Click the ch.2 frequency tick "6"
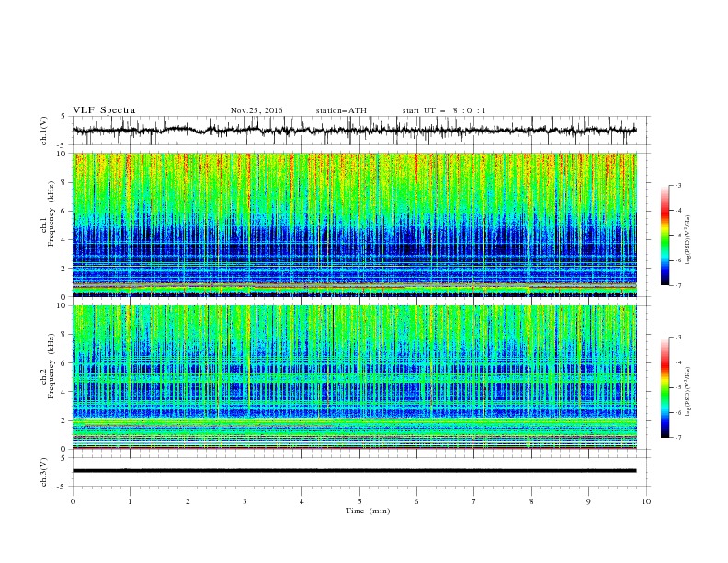The width and height of the screenshot is (728, 563). [x=64, y=363]
